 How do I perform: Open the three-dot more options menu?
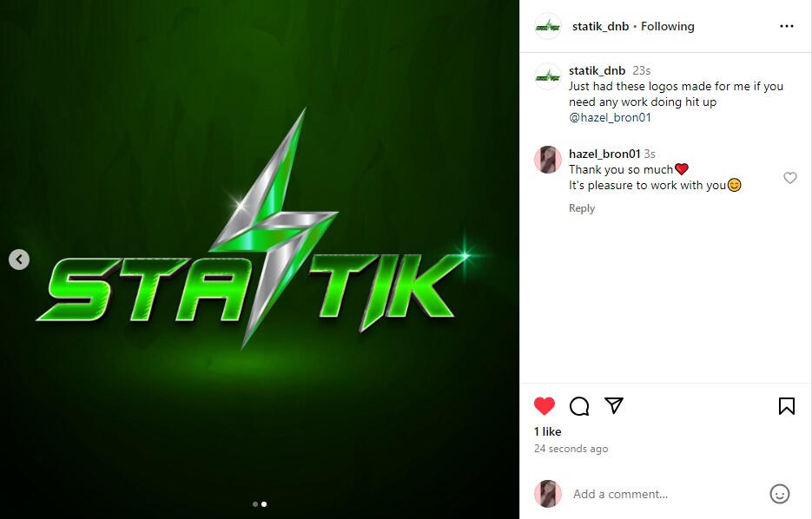click(787, 26)
